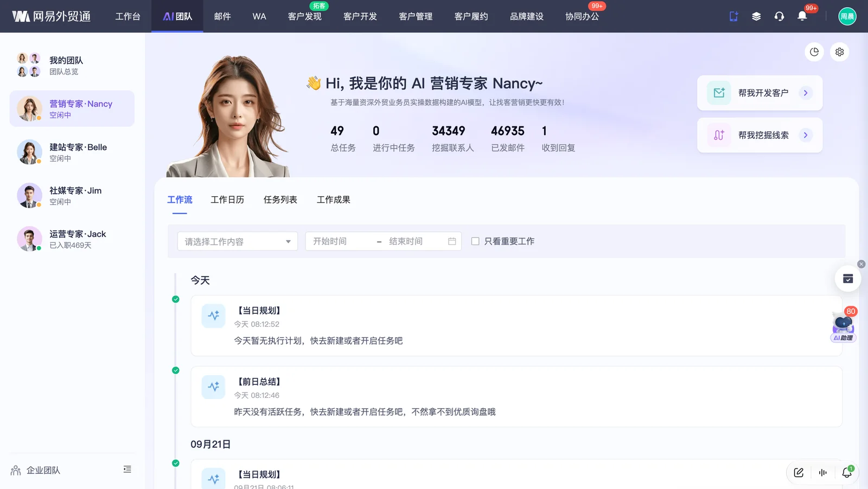Close the floating widget with the X
The image size is (868, 489).
pyautogui.click(x=861, y=264)
